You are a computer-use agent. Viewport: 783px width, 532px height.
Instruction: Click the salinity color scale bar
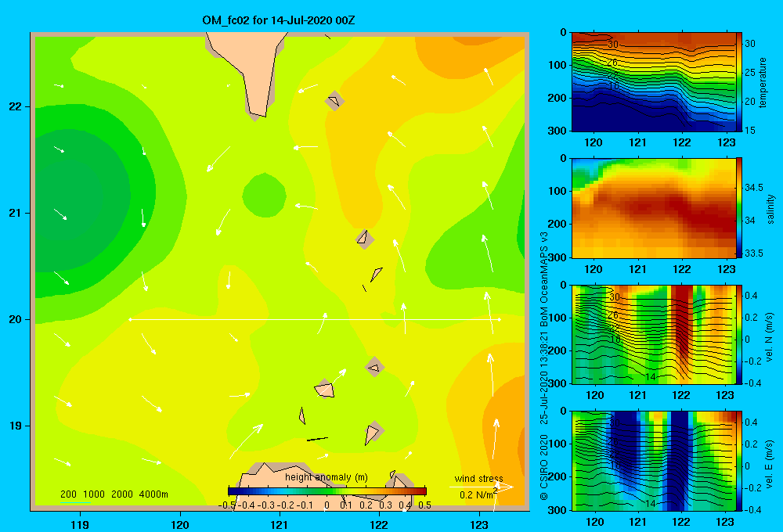click(x=739, y=208)
